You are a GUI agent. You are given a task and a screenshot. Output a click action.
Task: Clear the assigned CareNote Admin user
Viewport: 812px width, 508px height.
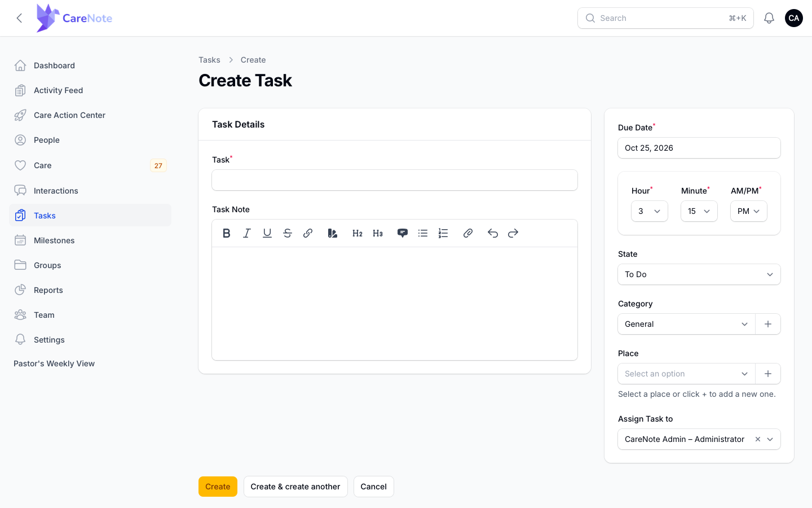tap(758, 439)
